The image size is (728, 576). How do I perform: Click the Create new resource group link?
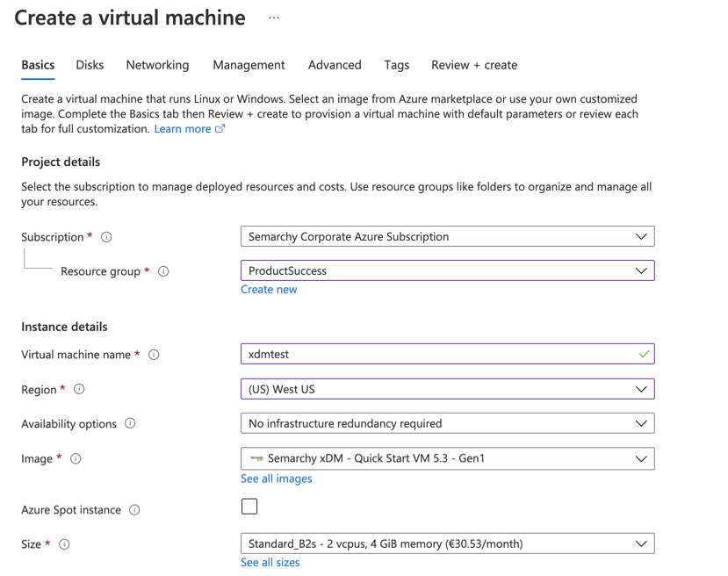click(269, 289)
